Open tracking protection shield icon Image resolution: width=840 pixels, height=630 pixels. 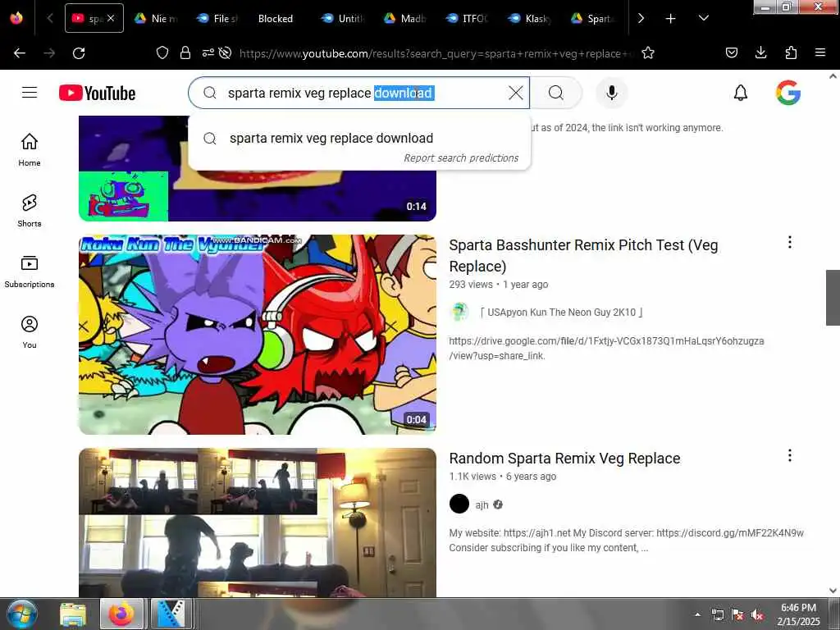pos(162,53)
